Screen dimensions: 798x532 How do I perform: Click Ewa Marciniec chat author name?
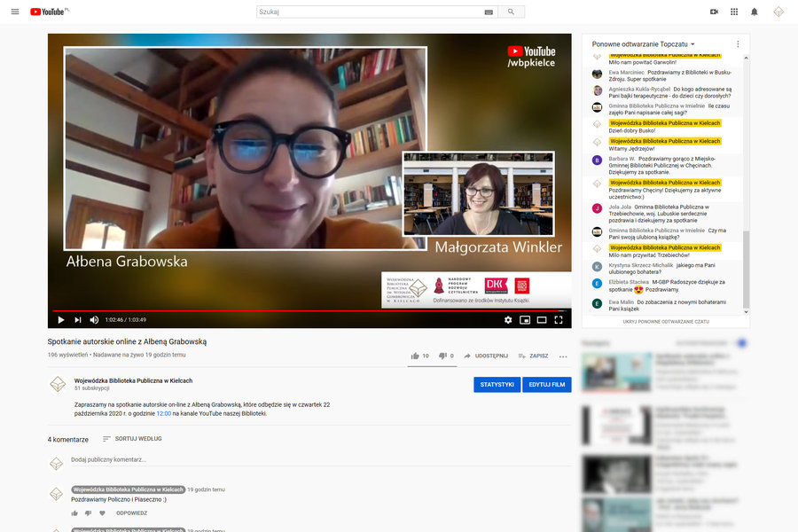[627, 73]
